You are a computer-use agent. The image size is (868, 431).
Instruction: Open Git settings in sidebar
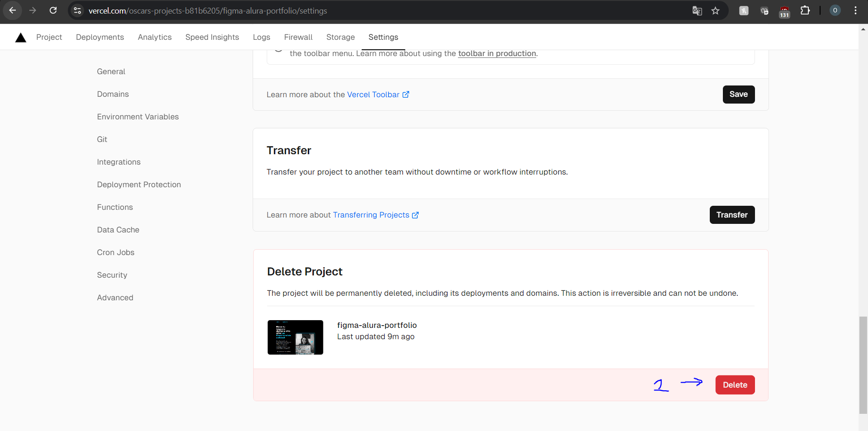[102, 139]
